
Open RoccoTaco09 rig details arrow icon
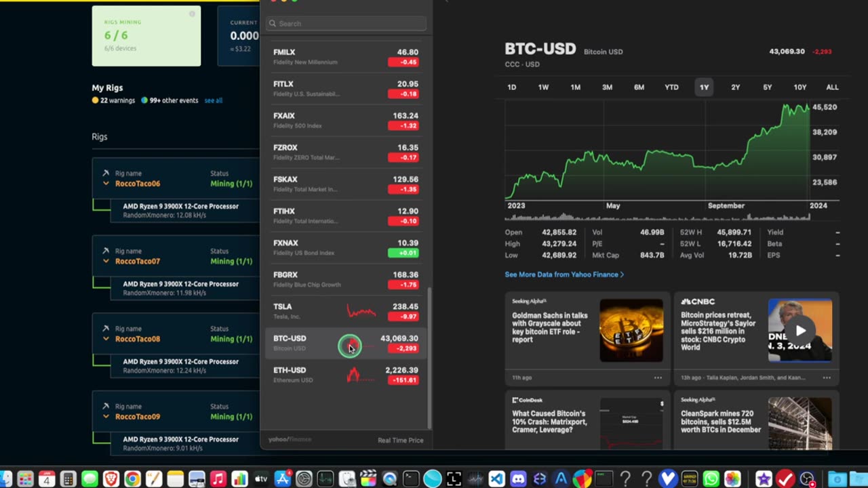click(x=106, y=406)
